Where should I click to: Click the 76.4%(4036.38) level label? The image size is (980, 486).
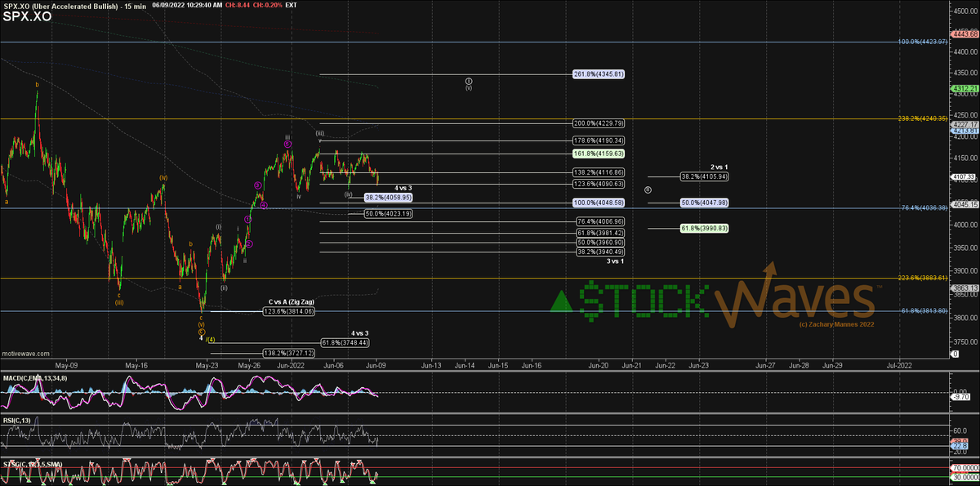point(924,207)
